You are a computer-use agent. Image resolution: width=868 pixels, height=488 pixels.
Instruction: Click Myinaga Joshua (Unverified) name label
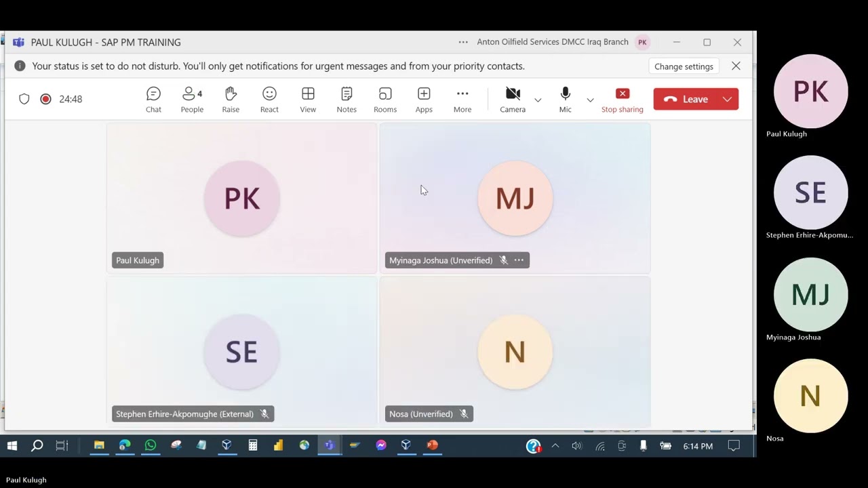coord(441,260)
